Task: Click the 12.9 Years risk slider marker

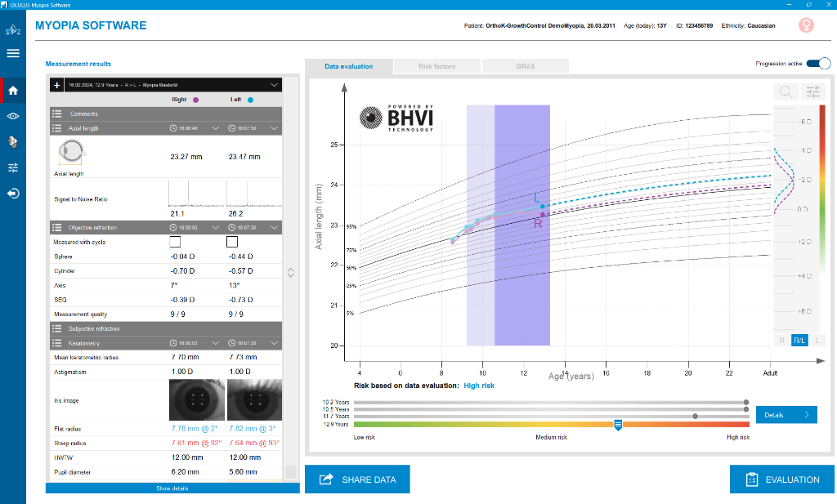Action: coord(618,425)
